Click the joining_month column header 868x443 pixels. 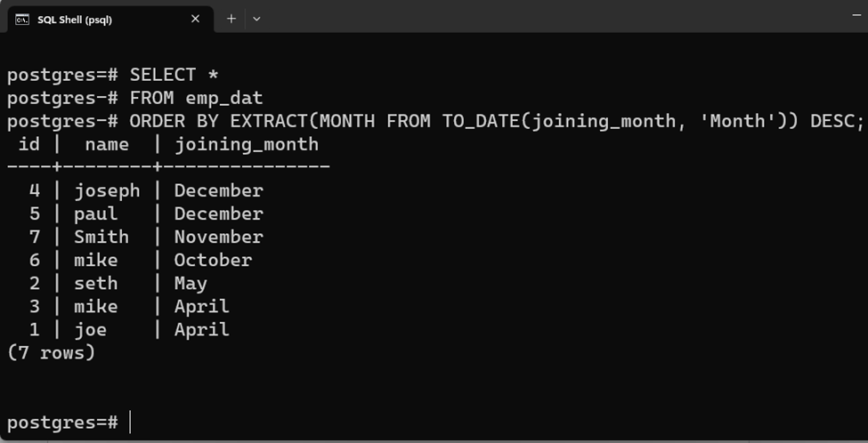click(x=247, y=145)
